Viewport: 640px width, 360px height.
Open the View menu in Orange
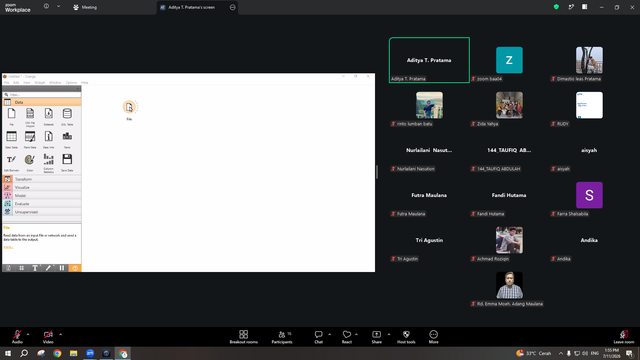coord(27,82)
